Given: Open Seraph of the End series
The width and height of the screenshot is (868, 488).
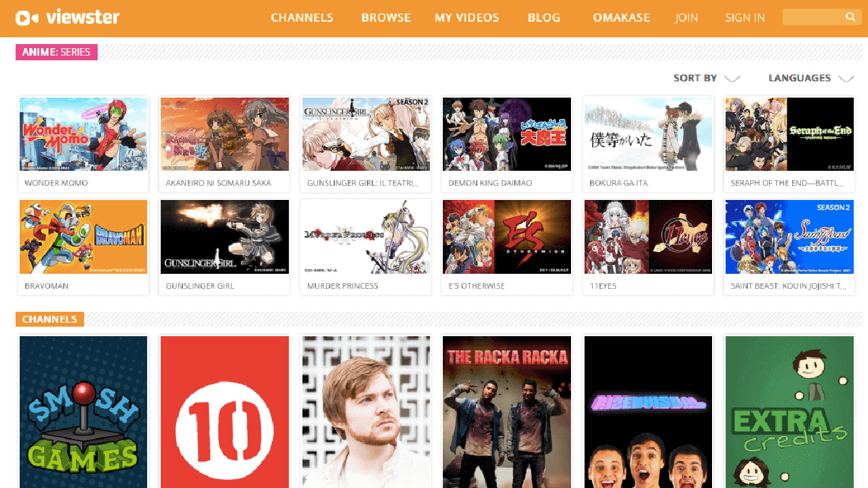Looking at the screenshot, I should click(x=789, y=134).
